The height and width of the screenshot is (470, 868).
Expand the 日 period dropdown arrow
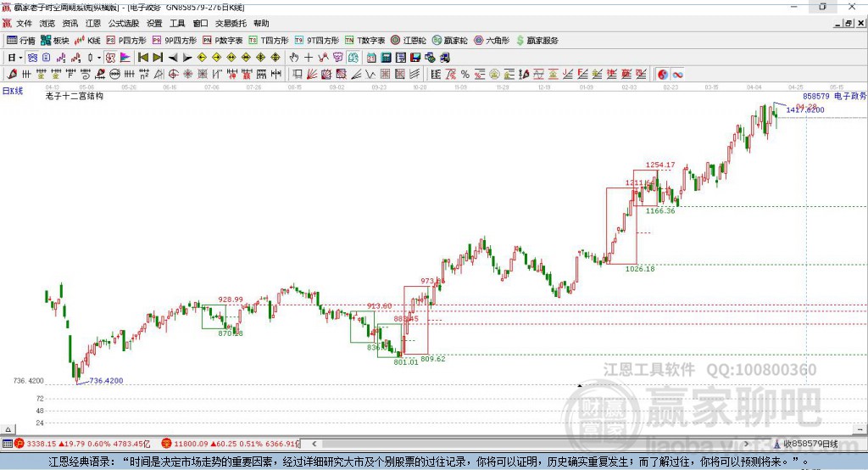(21, 58)
